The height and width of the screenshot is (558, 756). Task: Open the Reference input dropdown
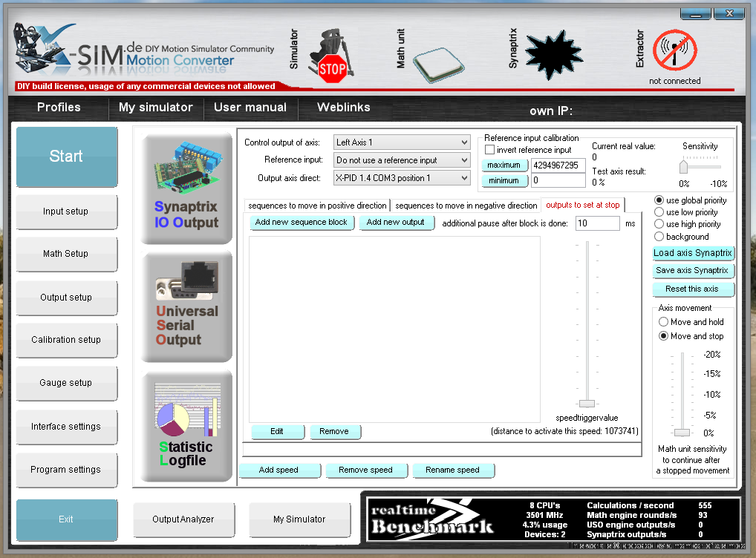point(401,160)
